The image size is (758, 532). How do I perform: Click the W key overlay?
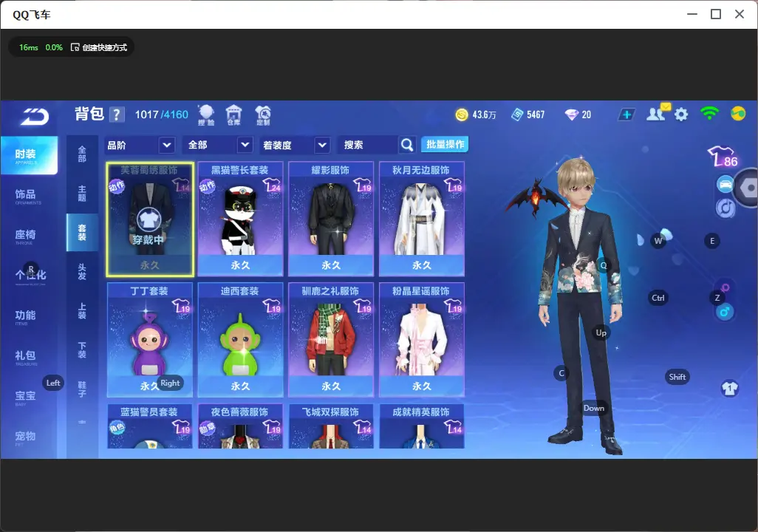pyautogui.click(x=658, y=240)
